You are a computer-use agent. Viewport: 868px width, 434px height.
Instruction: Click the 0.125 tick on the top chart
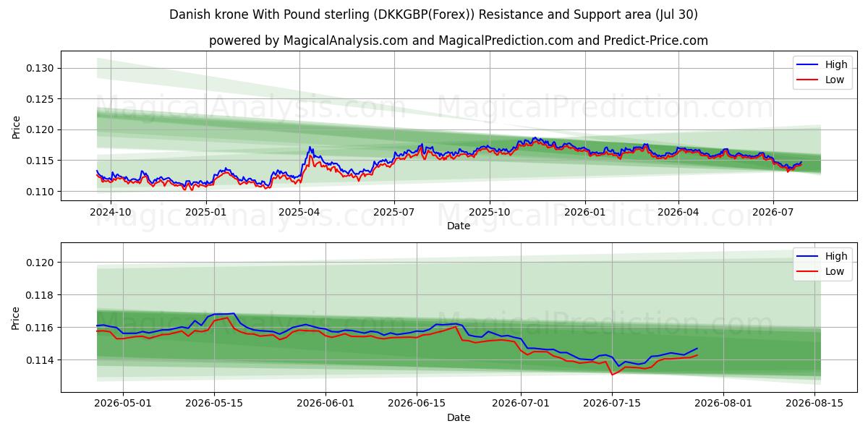[x=40, y=99]
